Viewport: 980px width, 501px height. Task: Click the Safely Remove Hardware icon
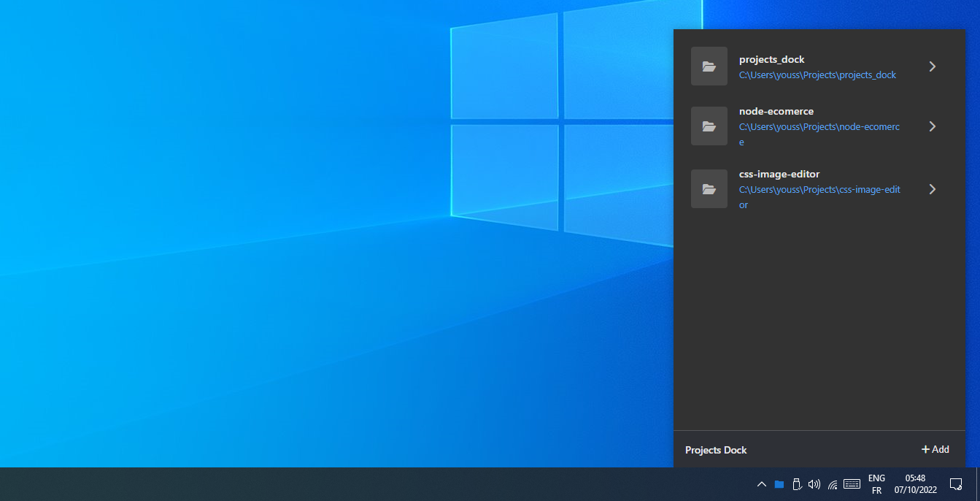click(796, 483)
